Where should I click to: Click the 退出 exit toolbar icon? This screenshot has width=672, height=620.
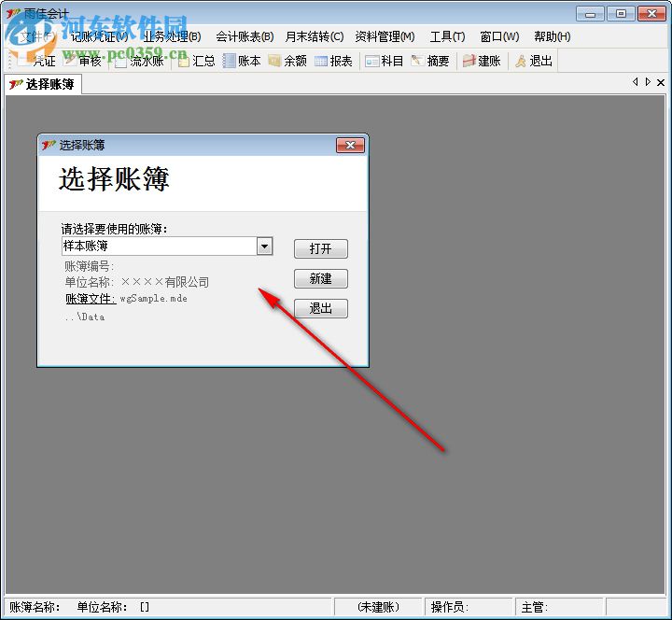pyautogui.click(x=534, y=61)
